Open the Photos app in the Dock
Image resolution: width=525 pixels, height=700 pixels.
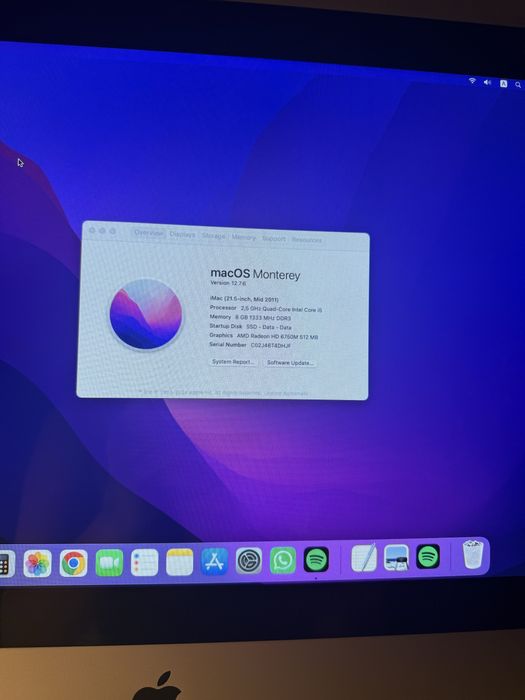[x=38, y=563]
